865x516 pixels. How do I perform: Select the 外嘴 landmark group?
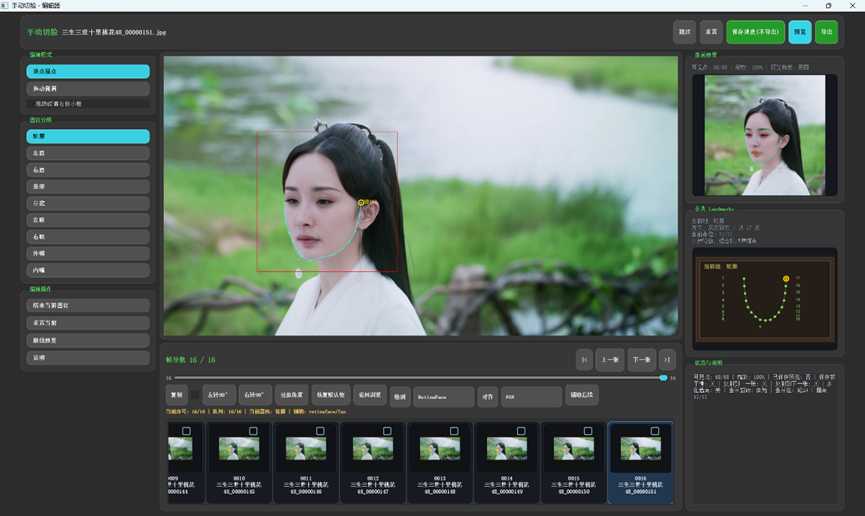(88, 253)
